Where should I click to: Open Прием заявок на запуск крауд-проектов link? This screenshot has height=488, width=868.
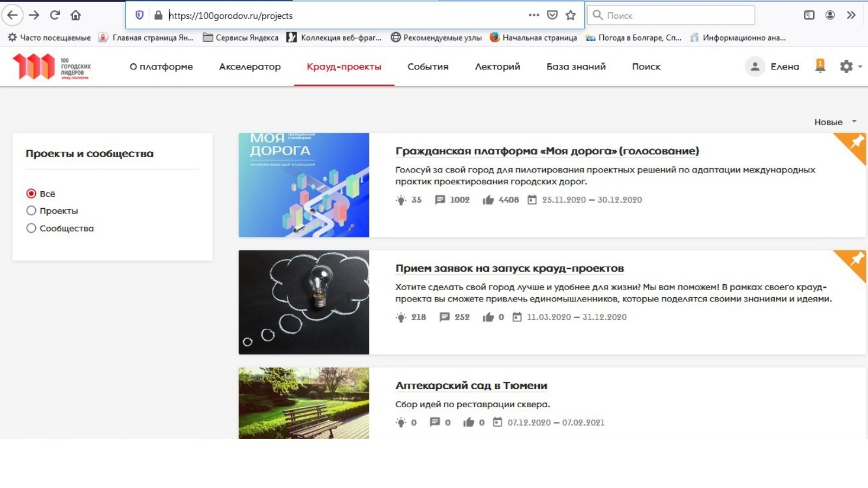click(509, 268)
